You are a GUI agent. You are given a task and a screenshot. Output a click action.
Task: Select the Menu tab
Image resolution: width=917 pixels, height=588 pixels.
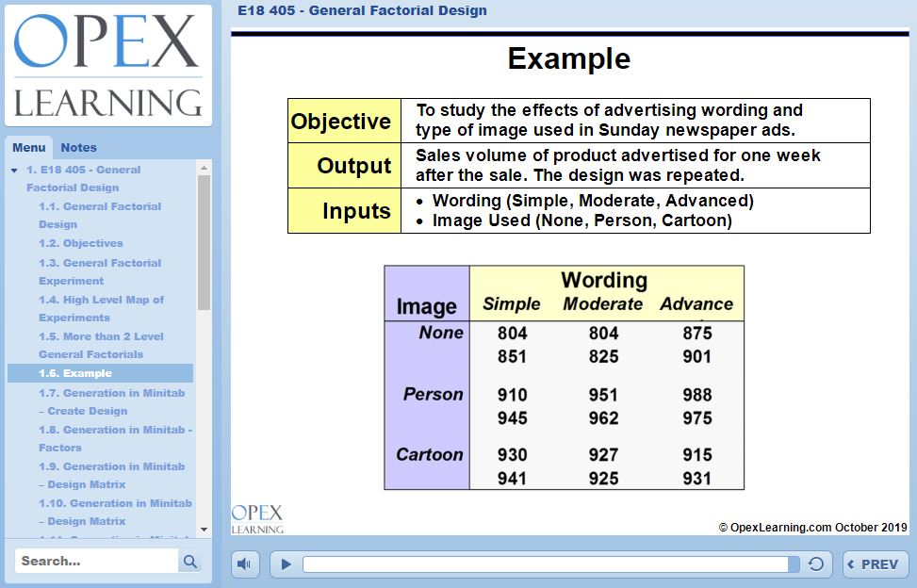click(x=29, y=147)
